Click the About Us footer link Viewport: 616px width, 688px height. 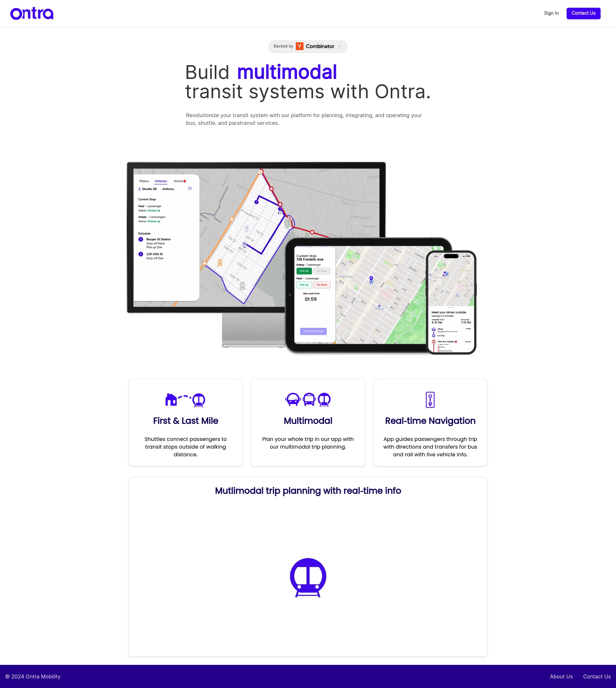point(561,677)
